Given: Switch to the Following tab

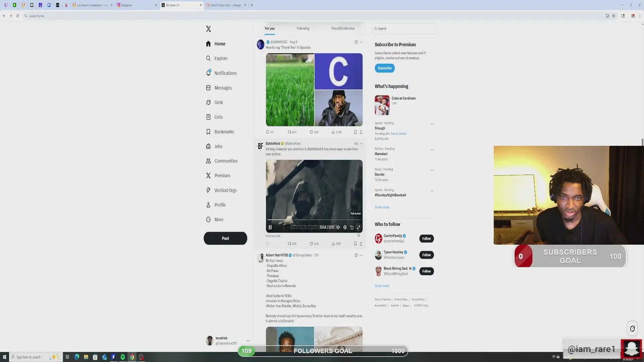Looking at the screenshot, I should pos(303,29).
